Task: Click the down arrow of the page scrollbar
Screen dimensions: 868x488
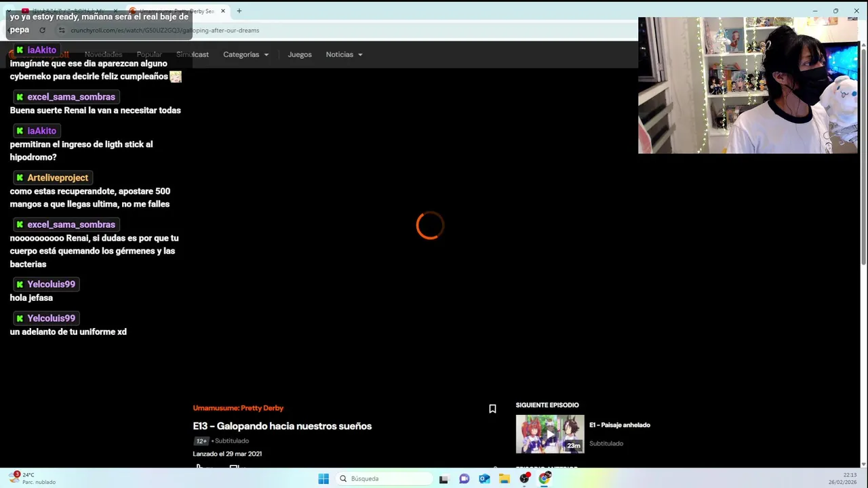Action: pos(863,463)
